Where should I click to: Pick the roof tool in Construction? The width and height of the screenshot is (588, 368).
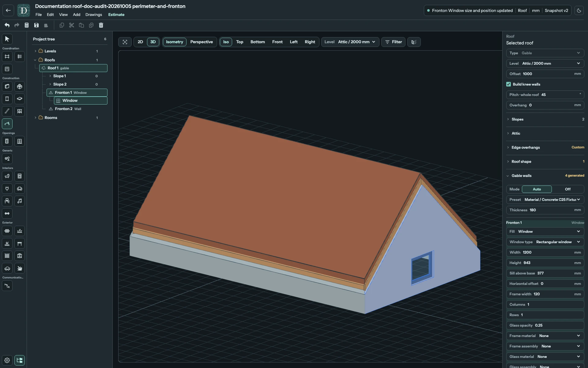(7, 124)
